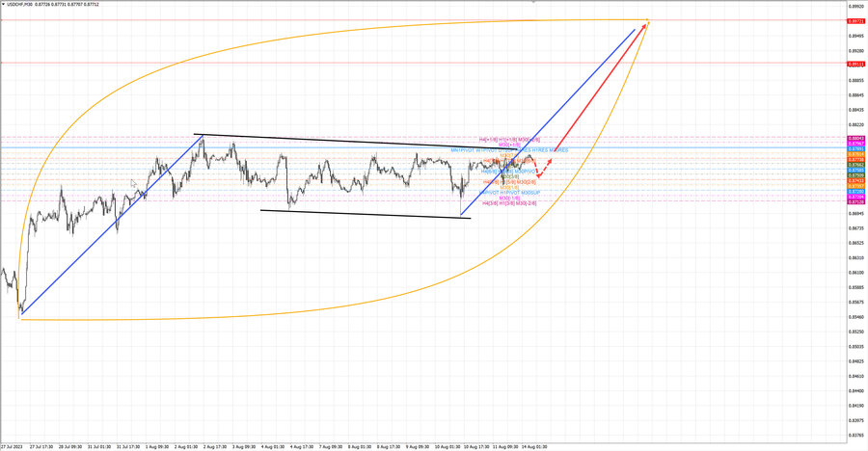Click the H4[5/8] H1[3/8] M30[-2/8] label
This screenshot has height=451, width=868.
pyautogui.click(x=509, y=203)
